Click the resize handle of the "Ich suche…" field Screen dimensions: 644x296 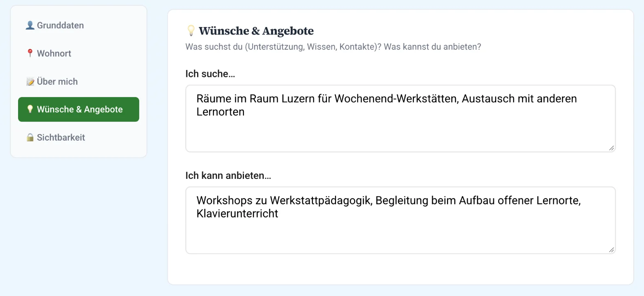click(611, 148)
